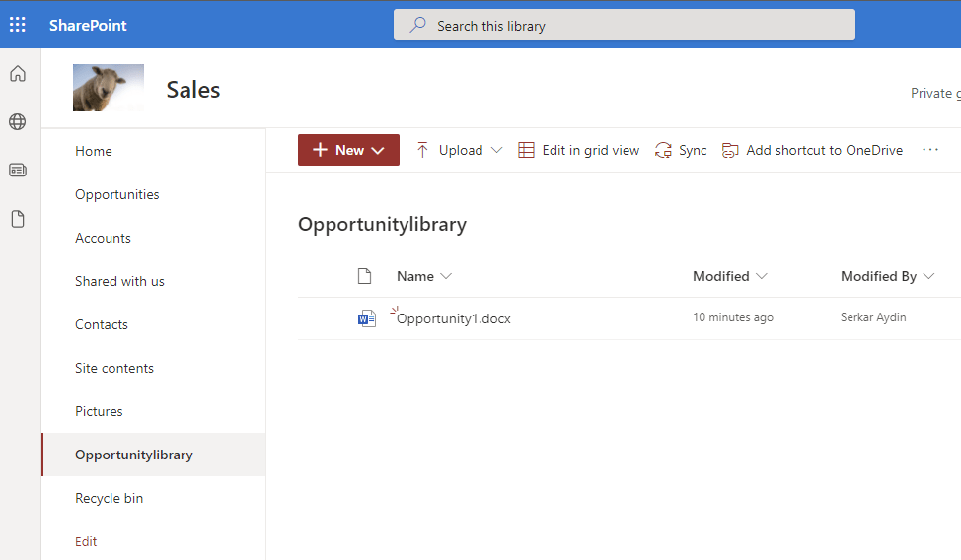
Task: Click the 10 minutes ago cell
Action: click(x=733, y=317)
